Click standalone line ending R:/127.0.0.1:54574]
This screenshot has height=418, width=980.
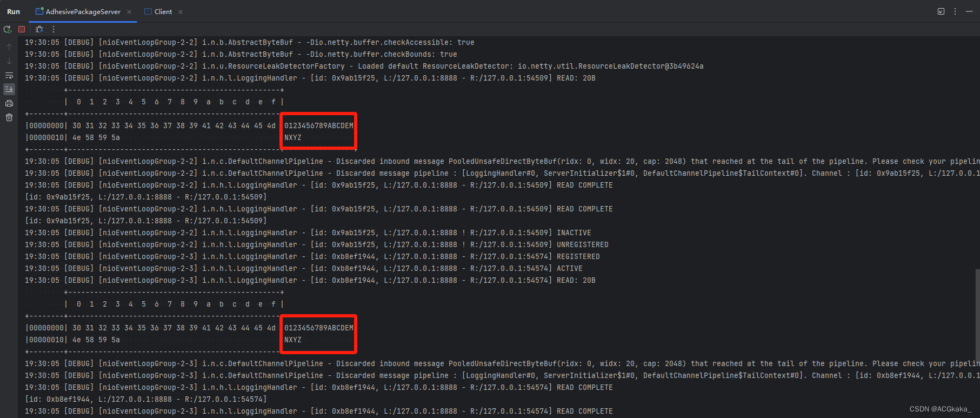point(146,399)
